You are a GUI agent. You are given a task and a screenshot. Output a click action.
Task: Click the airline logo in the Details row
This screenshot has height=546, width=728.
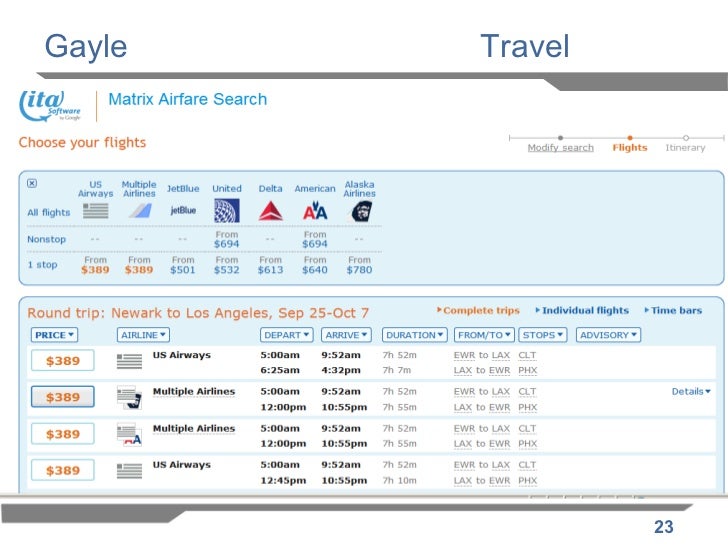pyautogui.click(x=130, y=397)
